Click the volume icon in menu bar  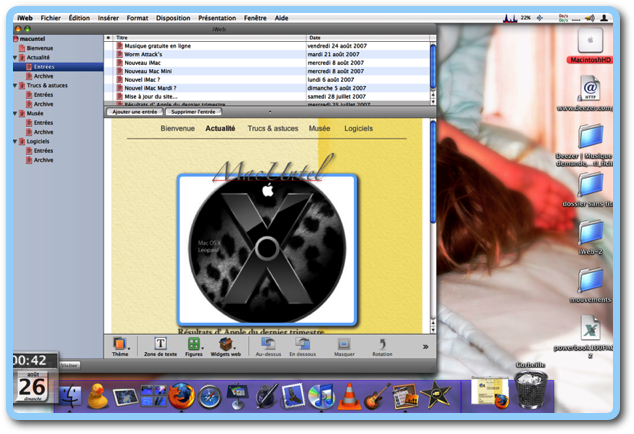(x=590, y=18)
